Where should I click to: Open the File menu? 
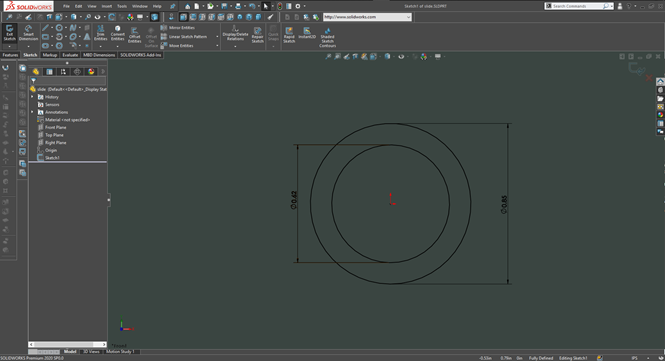point(66,6)
